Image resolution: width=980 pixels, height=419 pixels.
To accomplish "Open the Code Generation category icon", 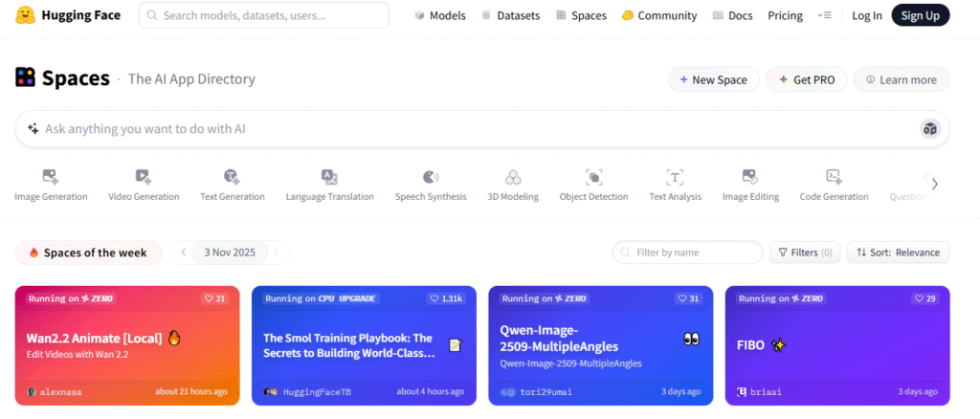I will click(x=834, y=177).
